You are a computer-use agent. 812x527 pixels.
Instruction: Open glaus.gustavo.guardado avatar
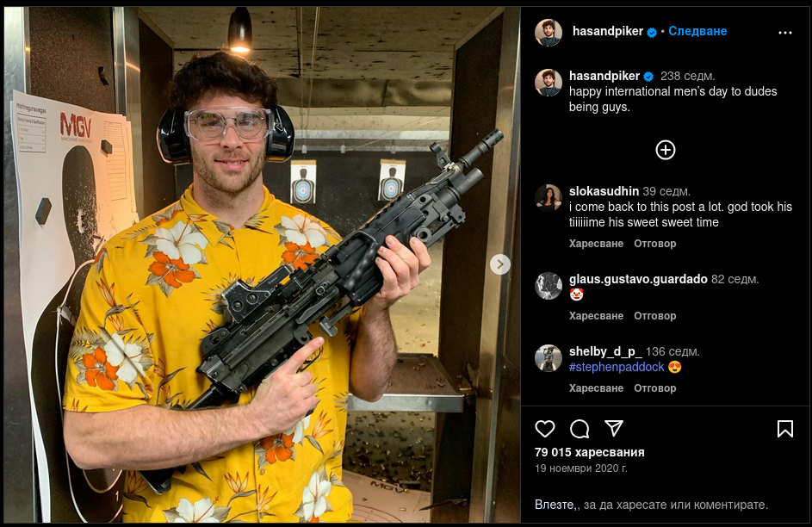pos(549,286)
